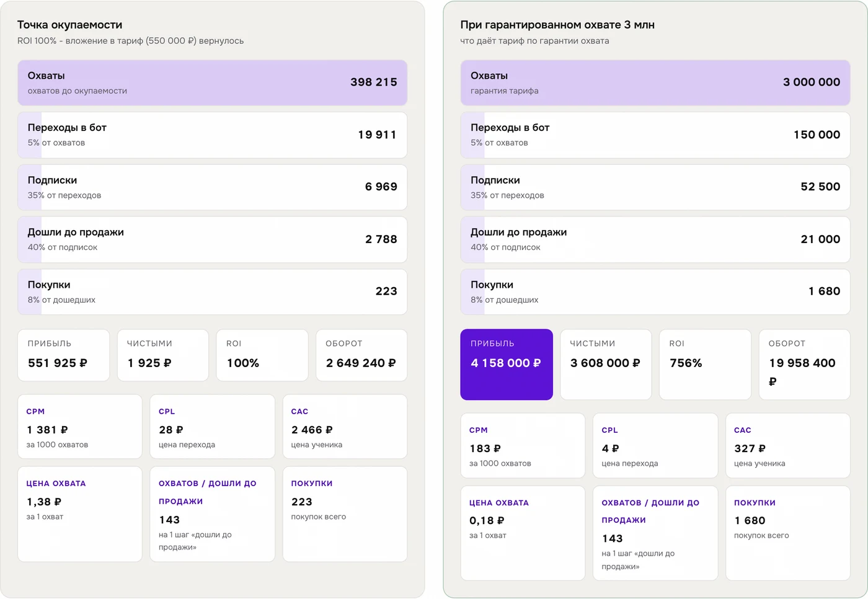Click the ROI 756% card
Viewport: 868px width, 599px height.
click(x=705, y=364)
